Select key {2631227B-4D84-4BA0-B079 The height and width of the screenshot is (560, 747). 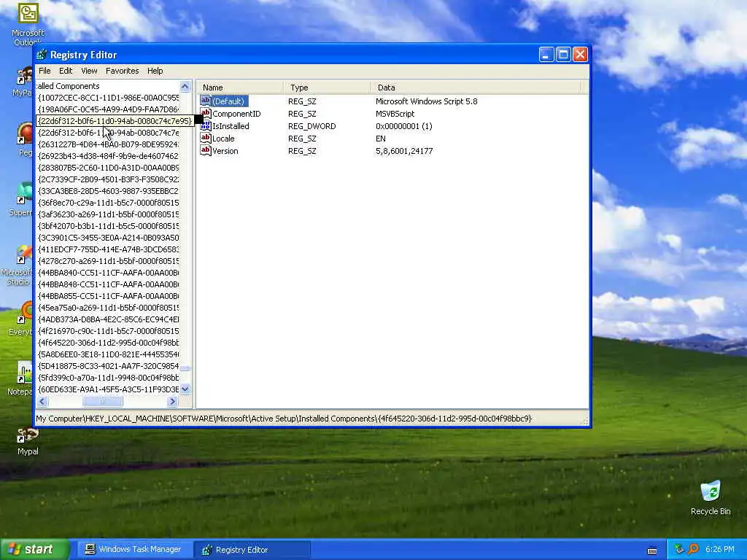click(108, 144)
